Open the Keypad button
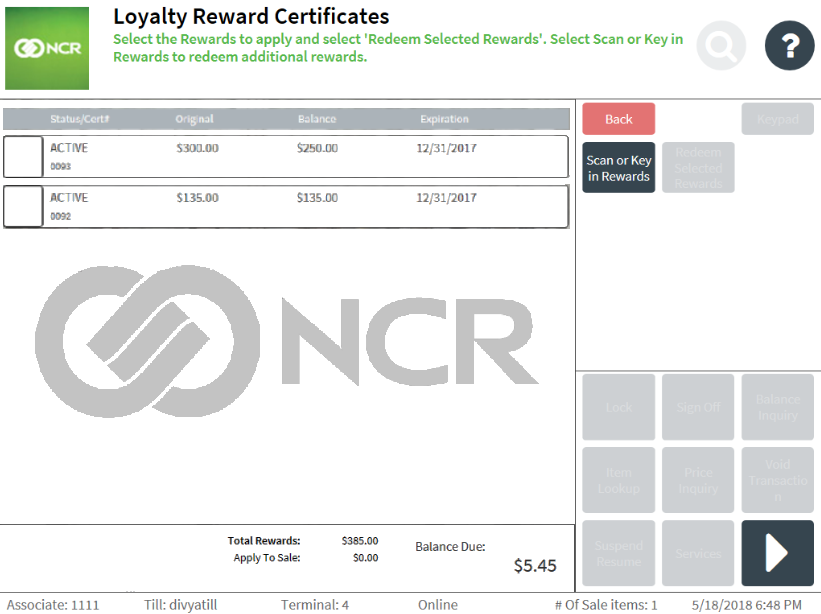The height and width of the screenshot is (614, 821). click(x=778, y=119)
